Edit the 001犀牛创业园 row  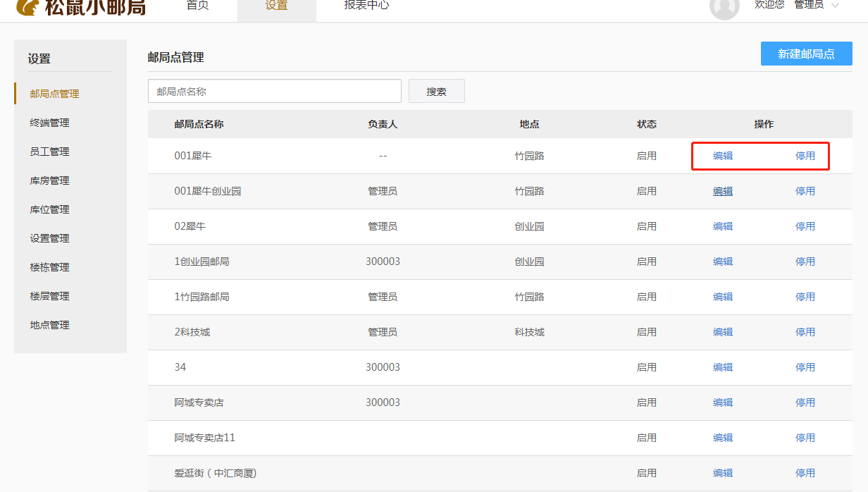723,191
